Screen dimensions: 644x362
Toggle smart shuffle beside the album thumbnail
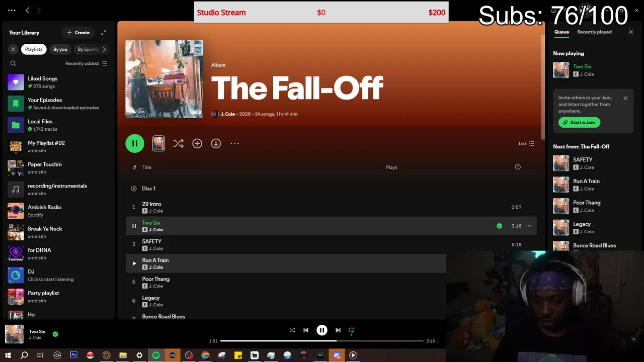[178, 143]
